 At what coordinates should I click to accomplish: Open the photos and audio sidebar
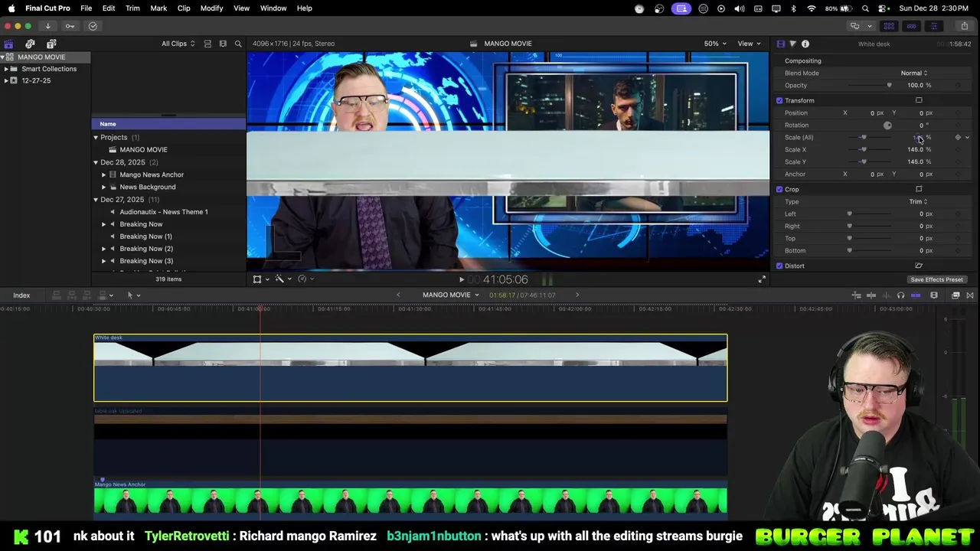(30, 44)
